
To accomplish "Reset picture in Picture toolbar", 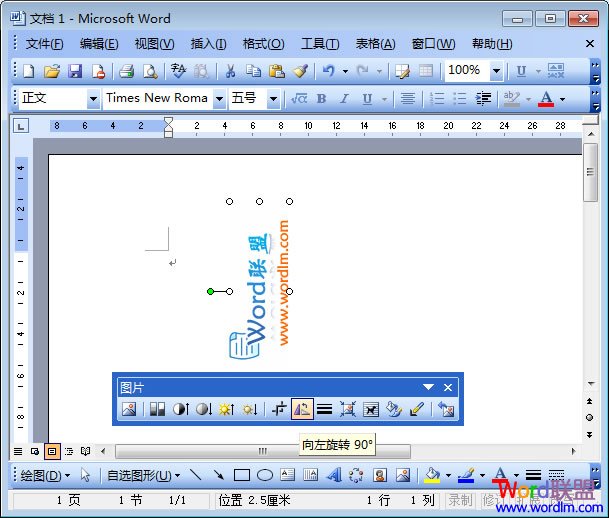I will coord(446,409).
